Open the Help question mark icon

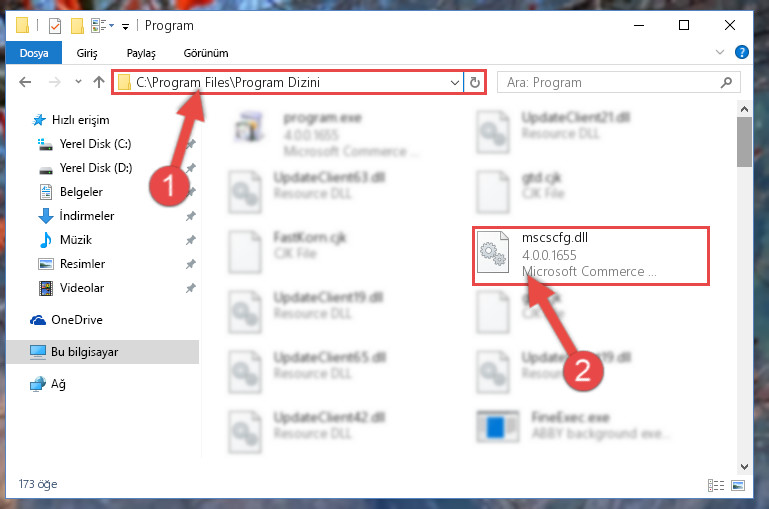(742, 52)
